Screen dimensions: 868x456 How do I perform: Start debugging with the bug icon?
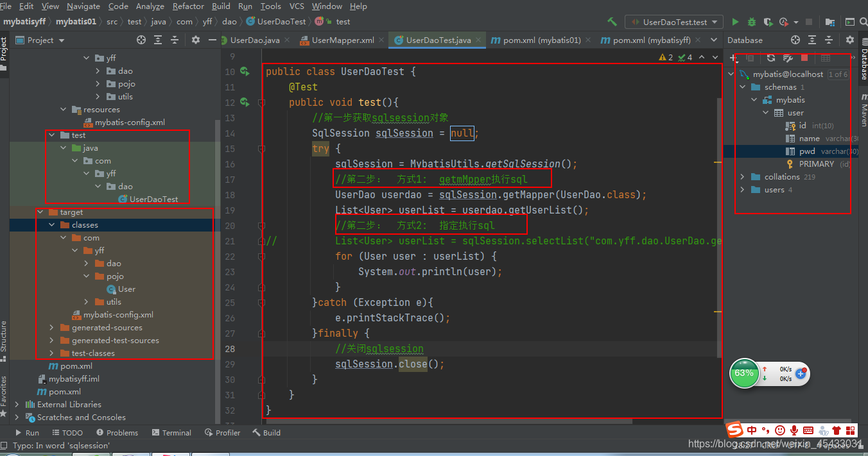pos(751,21)
